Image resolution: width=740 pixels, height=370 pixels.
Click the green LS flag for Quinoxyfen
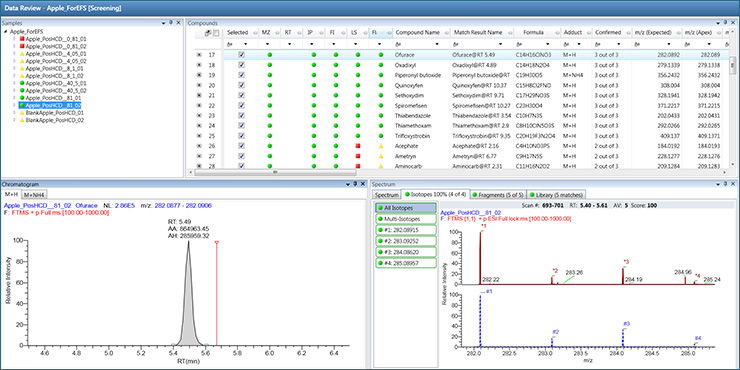[x=358, y=85]
